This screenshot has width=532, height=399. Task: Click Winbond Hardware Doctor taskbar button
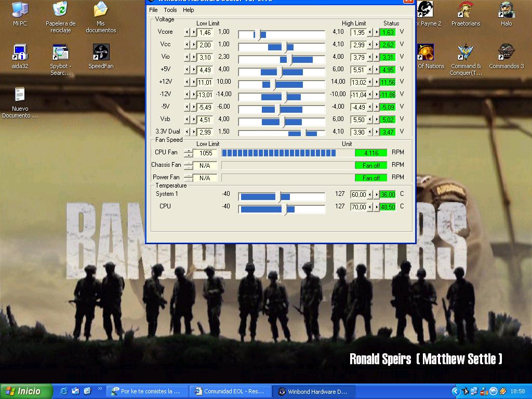click(x=314, y=392)
